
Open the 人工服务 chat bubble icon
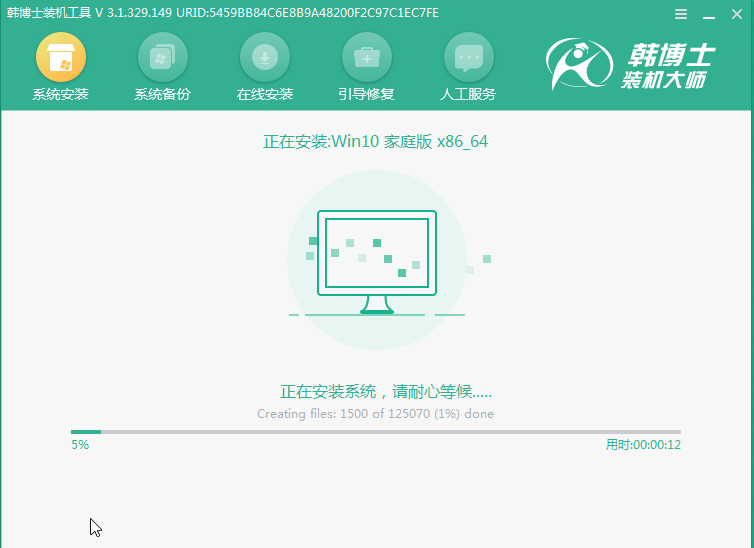coord(468,58)
